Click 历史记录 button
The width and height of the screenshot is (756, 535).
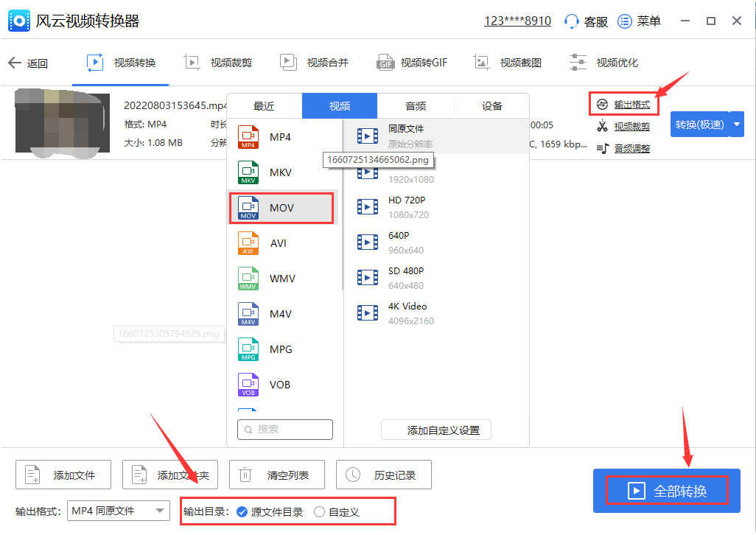coord(384,475)
